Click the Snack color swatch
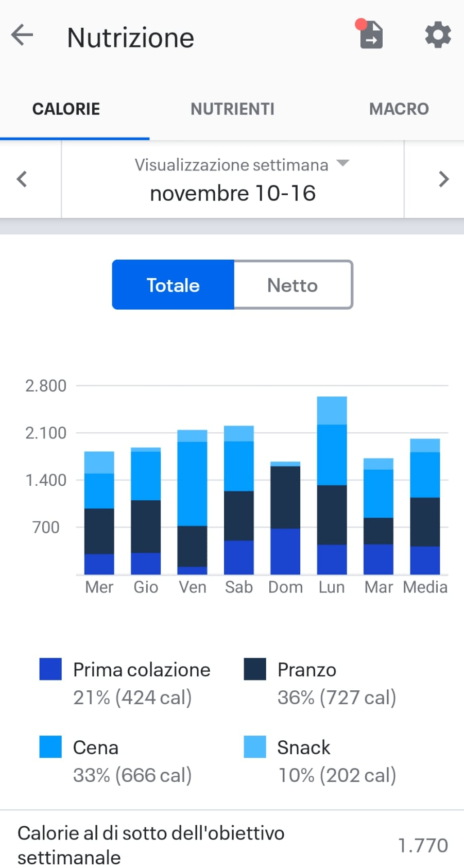Screen dimensions: 464x868 (x=255, y=747)
